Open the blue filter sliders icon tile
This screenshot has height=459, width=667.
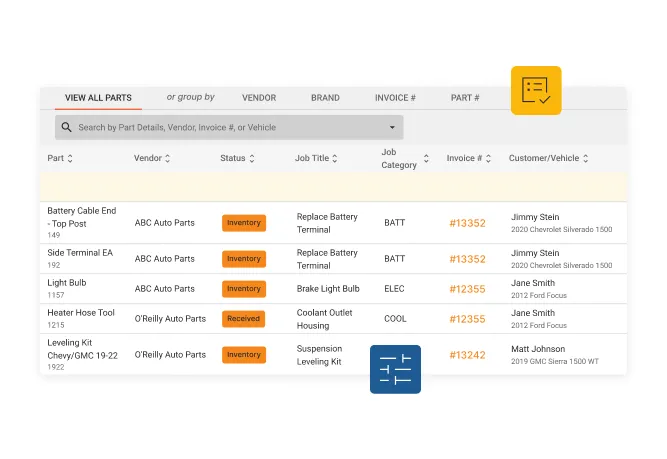point(395,369)
